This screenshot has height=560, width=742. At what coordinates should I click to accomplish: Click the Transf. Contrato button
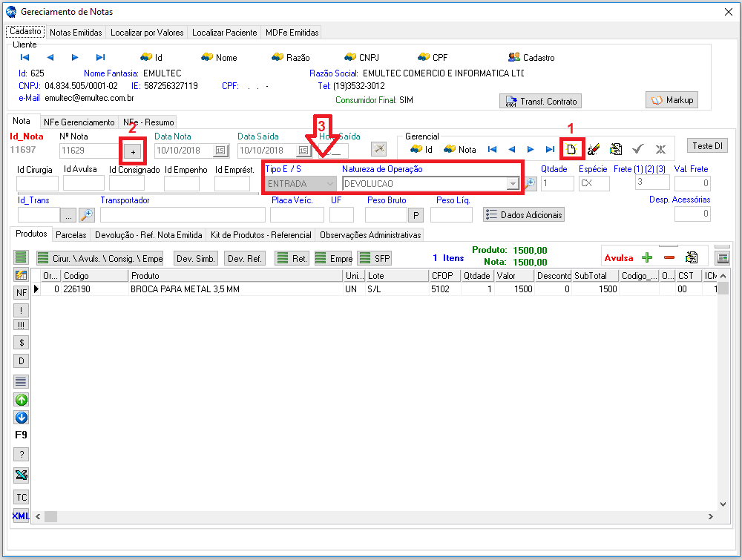point(540,102)
